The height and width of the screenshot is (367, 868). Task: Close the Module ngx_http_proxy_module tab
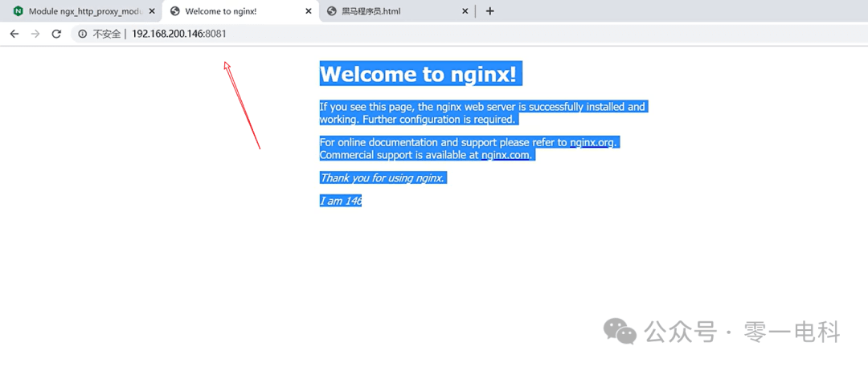[x=152, y=11]
